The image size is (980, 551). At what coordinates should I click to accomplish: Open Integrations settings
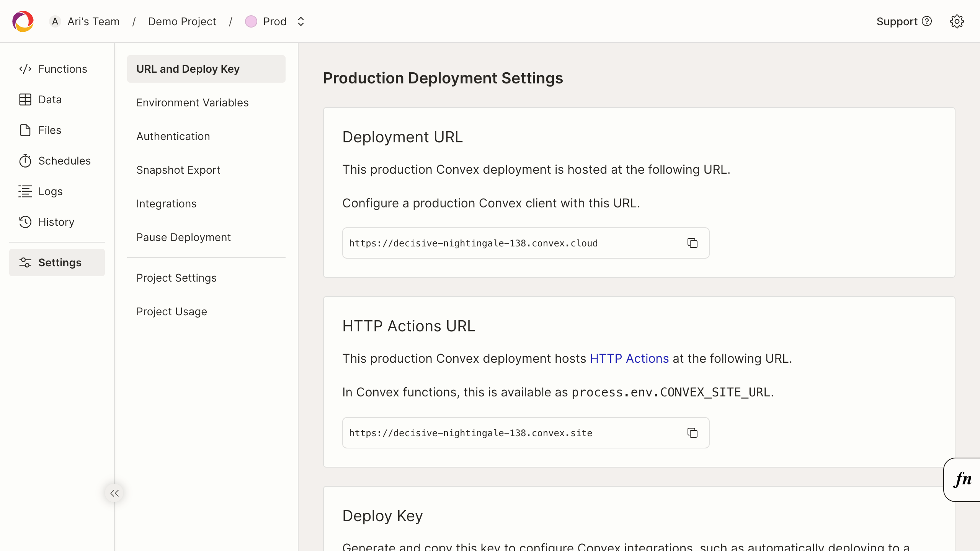(206, 204)
